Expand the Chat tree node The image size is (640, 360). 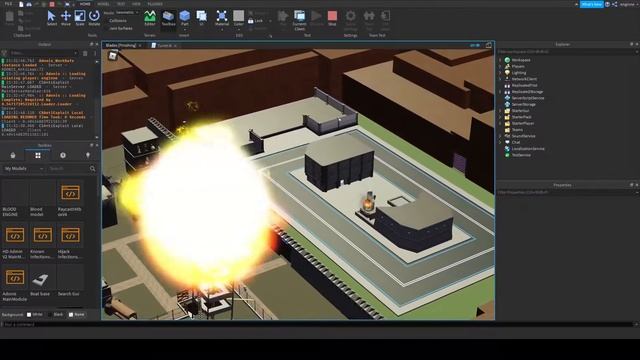click(x=500, y=142)
